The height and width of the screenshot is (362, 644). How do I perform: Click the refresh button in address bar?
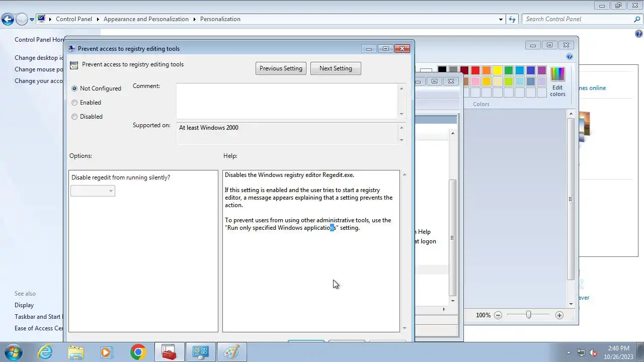pos(512,19)
